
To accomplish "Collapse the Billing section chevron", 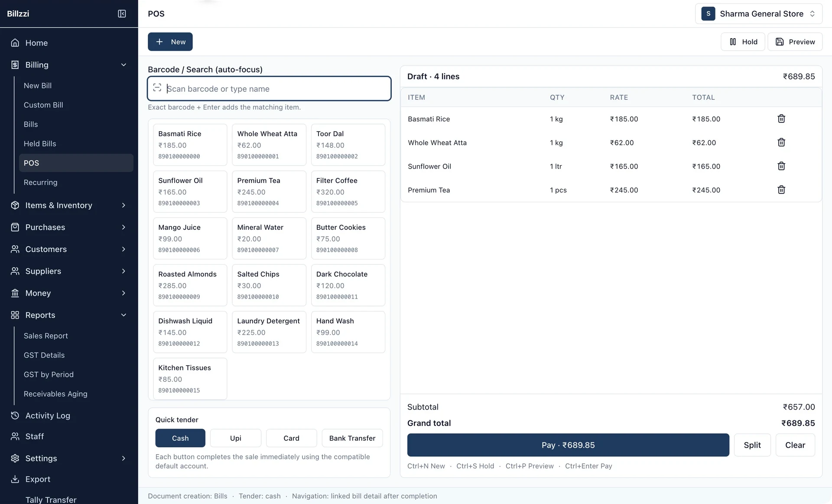I will [123, 65].
